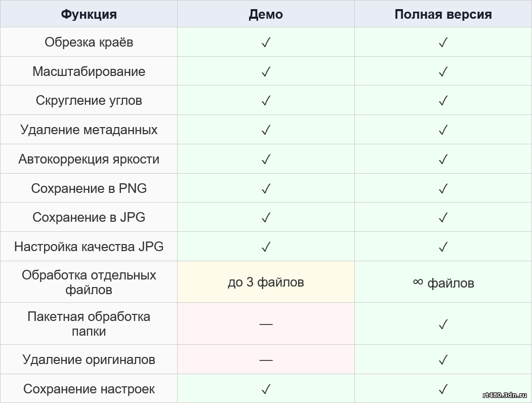Click Полная версия checkmark for Удаление метаданных
Image resolution: width=532 pixels, height=403 pixels.
(443, 130)
